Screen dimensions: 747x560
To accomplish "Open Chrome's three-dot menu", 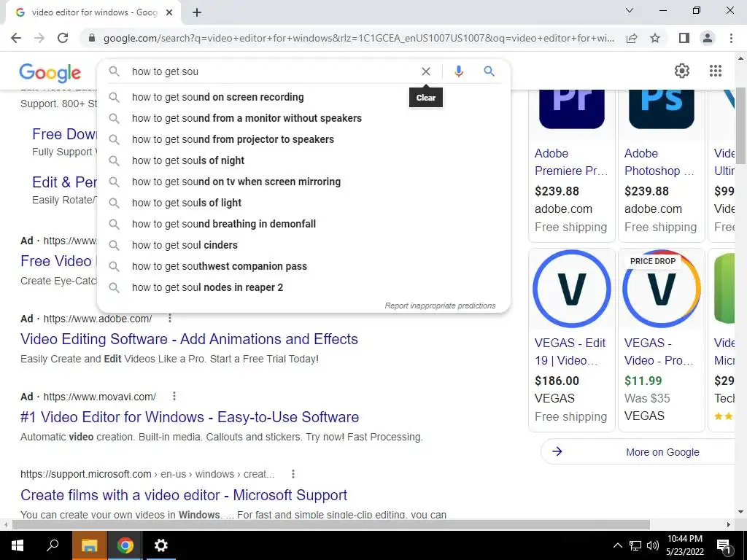I will point(731,38).
